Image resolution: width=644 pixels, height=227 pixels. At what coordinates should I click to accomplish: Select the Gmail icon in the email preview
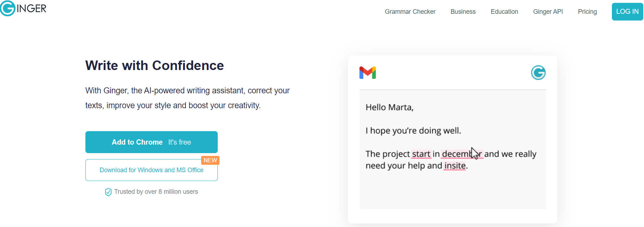point(368,72)
